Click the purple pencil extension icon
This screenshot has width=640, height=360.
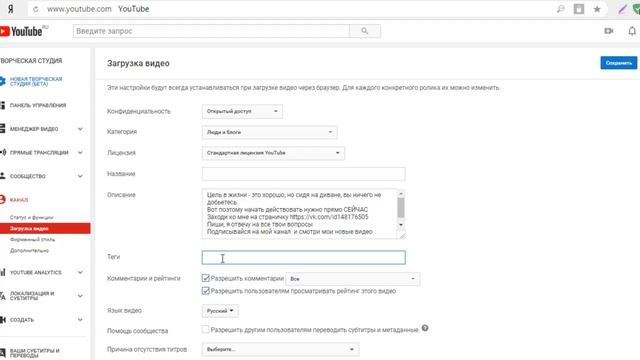(622, 9)
